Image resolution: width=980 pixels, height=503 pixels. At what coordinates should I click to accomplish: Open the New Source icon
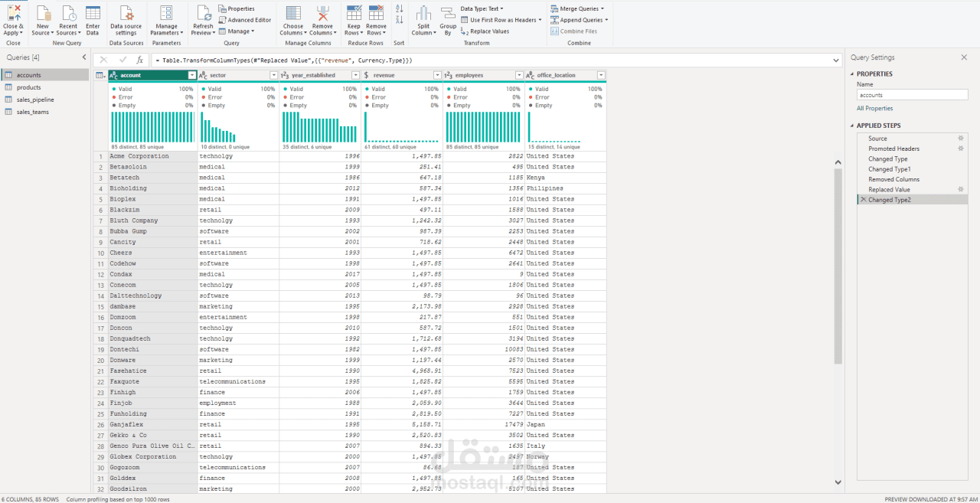tap(43, 13)
